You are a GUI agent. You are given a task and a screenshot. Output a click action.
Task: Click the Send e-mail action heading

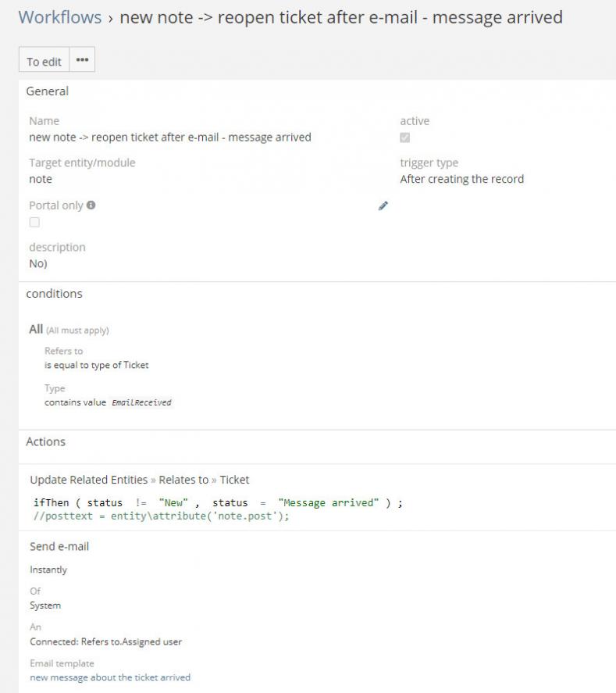coord(59,547)
